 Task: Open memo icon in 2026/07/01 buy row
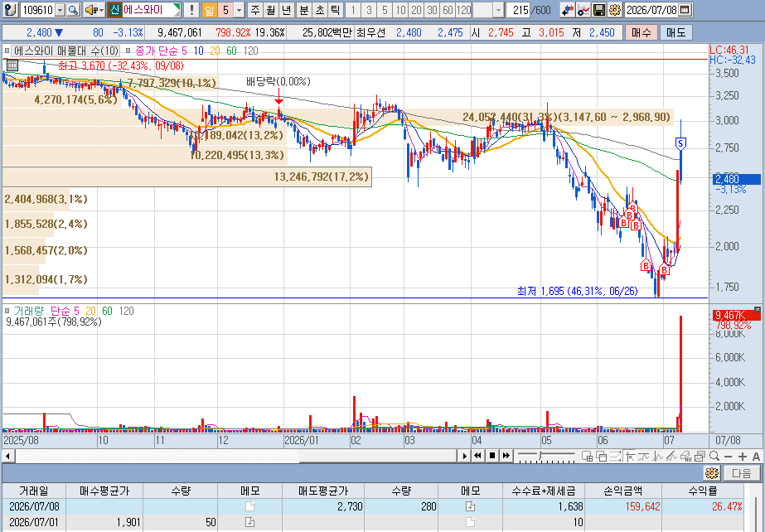pyautogui.click(x=249, y=522)
